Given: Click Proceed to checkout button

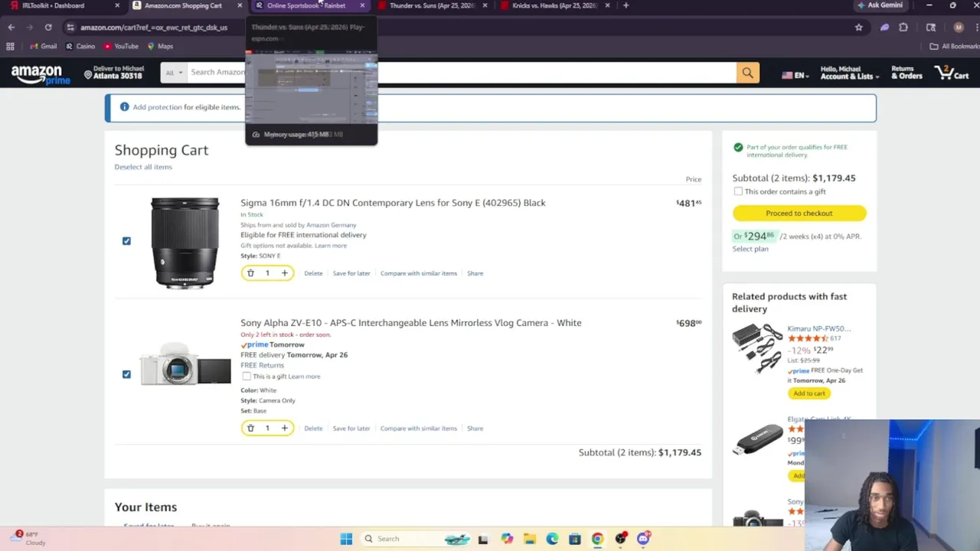Looking at the screenshot, I should click(x=799, y=214).
